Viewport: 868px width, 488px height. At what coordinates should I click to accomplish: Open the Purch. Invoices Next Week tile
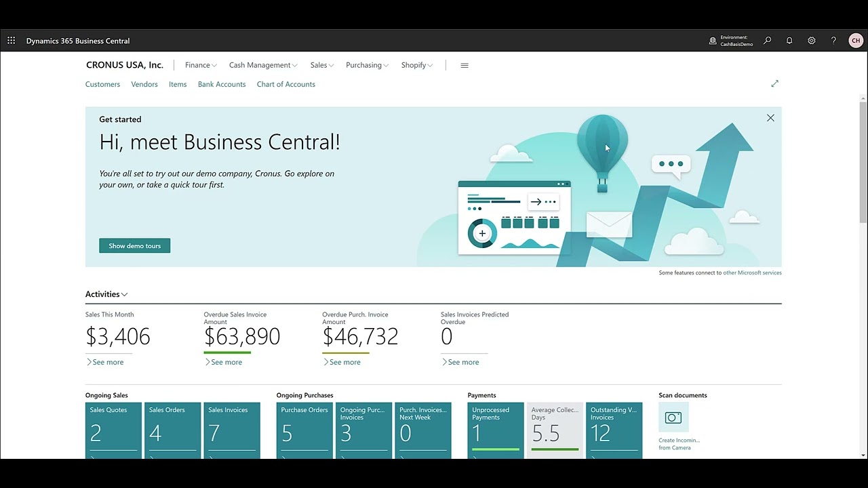pyautogui.click(x=423, y=430)
